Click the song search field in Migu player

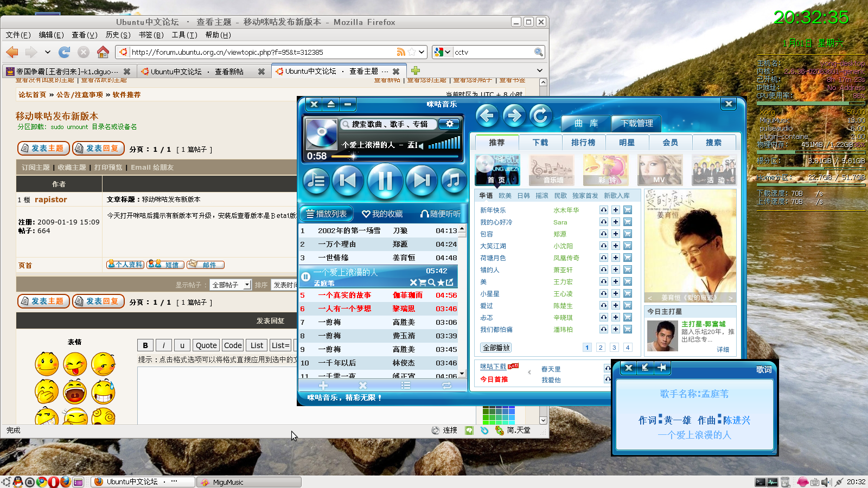click(x=389, y=124)
